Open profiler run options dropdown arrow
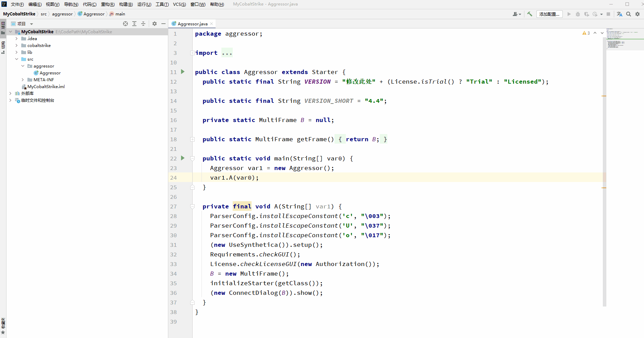This screenshot has height=338, width=644. click(602, 14)
